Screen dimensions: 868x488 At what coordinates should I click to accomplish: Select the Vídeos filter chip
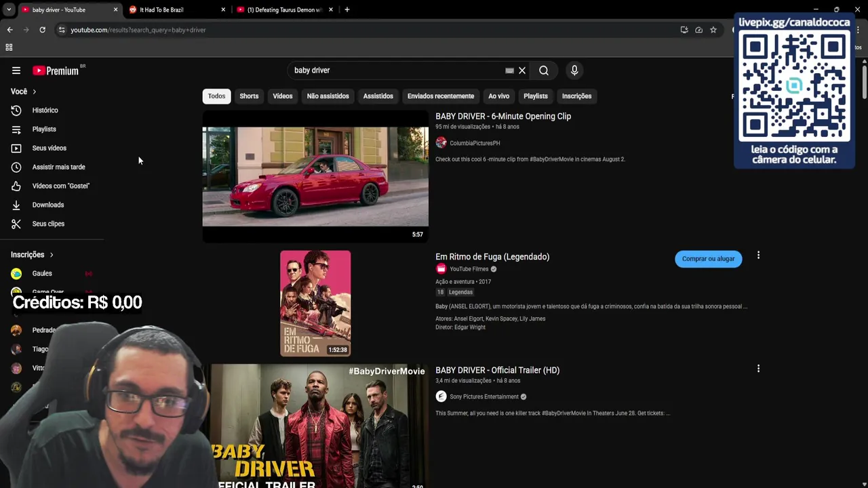(x=283, y=96)
